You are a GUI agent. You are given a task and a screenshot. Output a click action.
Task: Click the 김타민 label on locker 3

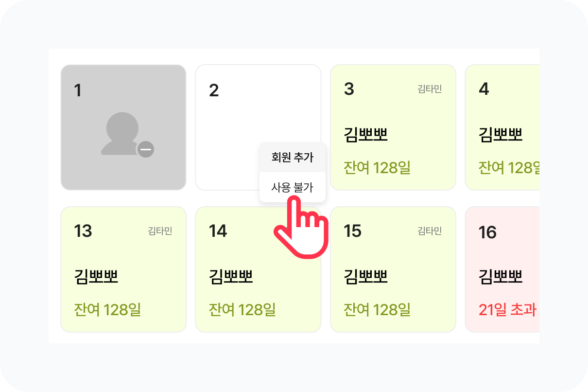pos(430,89)
